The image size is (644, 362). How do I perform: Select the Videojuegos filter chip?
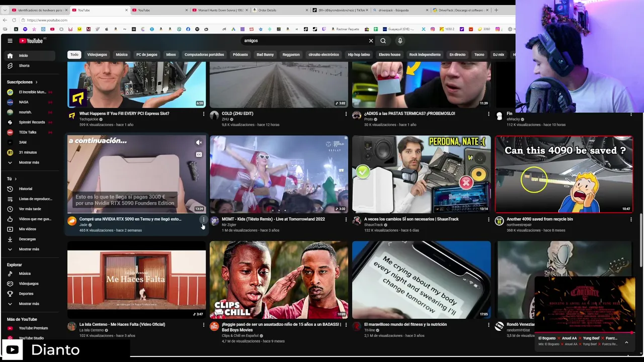click(x=97, y=54)
